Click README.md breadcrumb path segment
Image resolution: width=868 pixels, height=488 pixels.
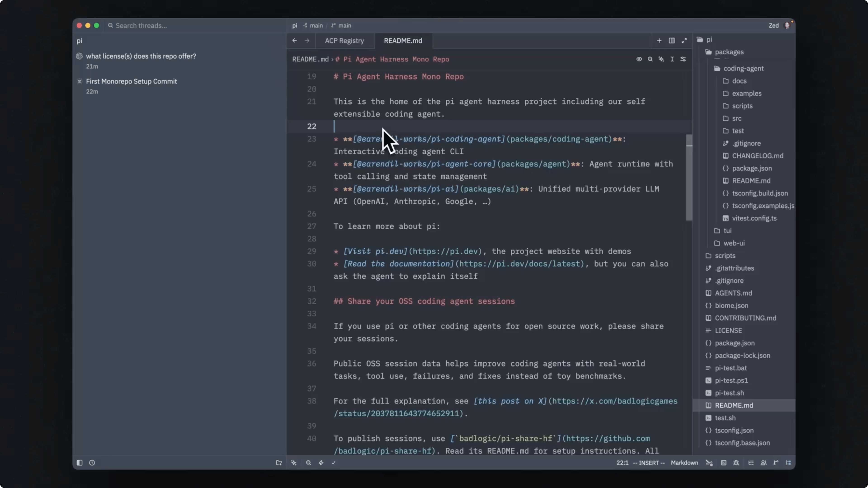(310, 59)
